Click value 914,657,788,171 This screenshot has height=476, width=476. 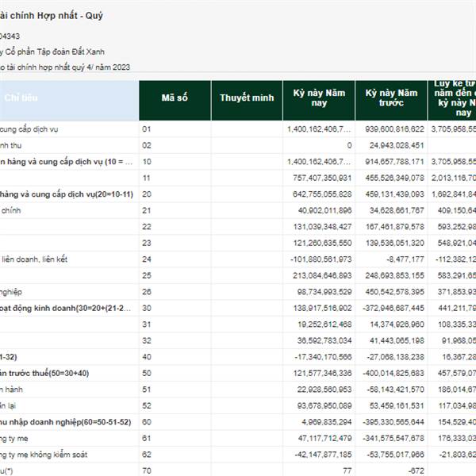(394, 162)
